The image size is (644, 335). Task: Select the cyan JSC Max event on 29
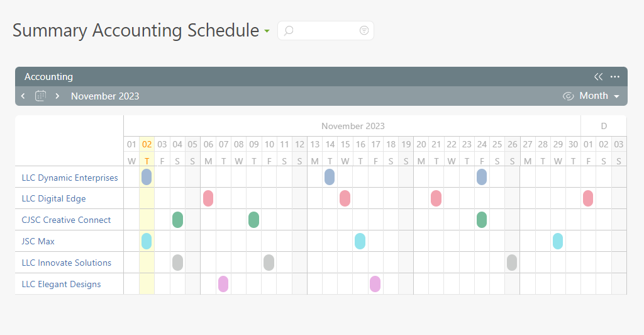[558, 241]
